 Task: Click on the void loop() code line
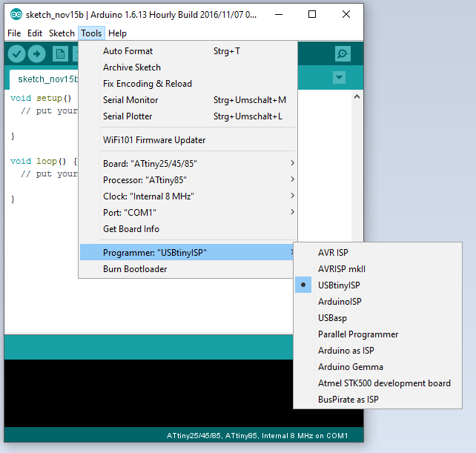point(44,161)
